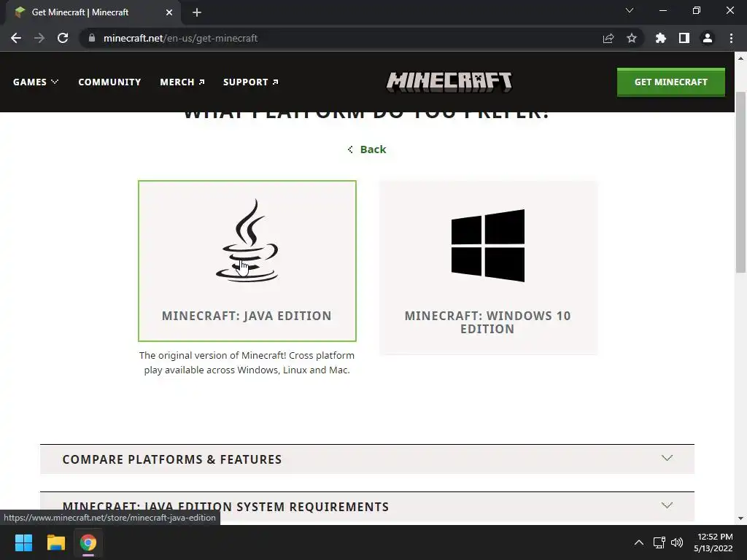Screen dimensions: 747x560
Task: Click scrollbar down arrow
Action: (740, 518)
